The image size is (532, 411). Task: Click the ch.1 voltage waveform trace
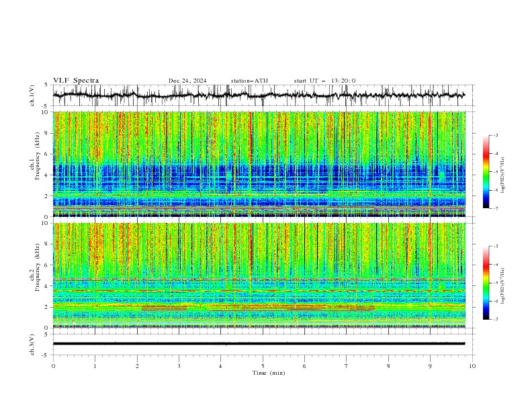259,95
